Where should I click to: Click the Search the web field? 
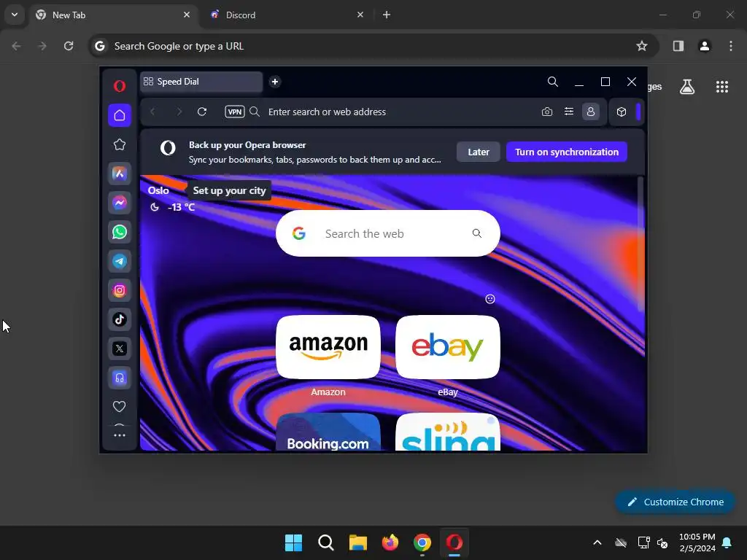point(388,233)
